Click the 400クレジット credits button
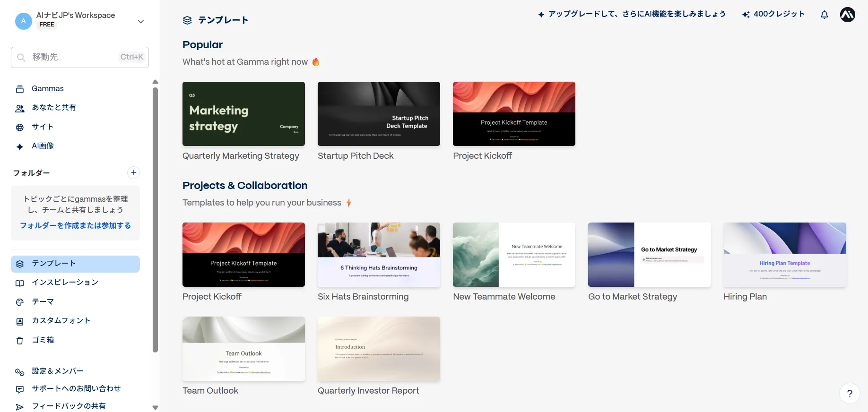Image resolution: width=868 pixels, height=412 pixels. tap(773, 14)
